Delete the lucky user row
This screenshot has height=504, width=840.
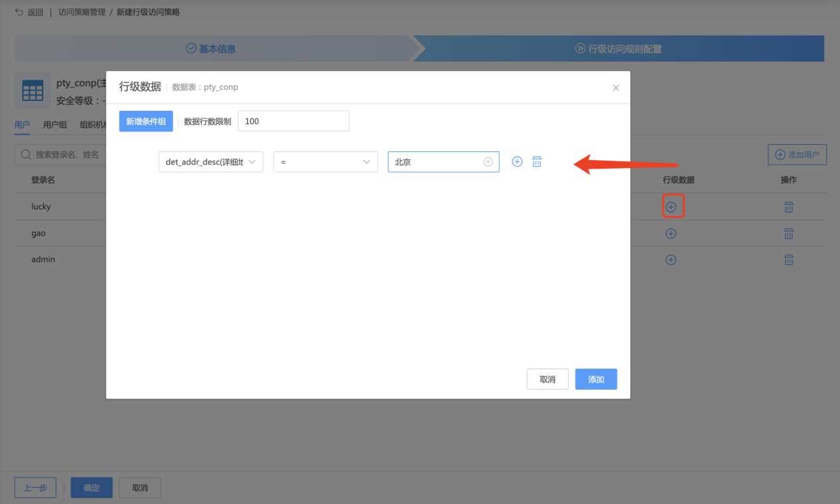pos(789,207)
